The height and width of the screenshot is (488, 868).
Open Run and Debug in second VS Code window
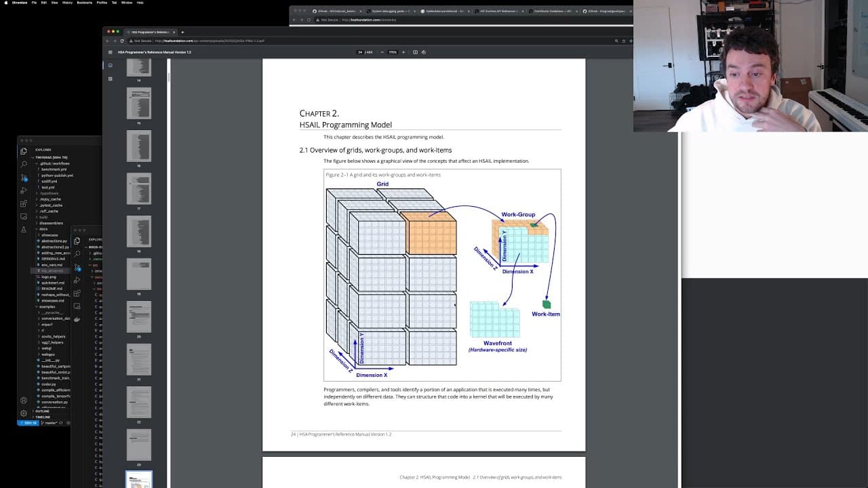(x=77, y=280)
